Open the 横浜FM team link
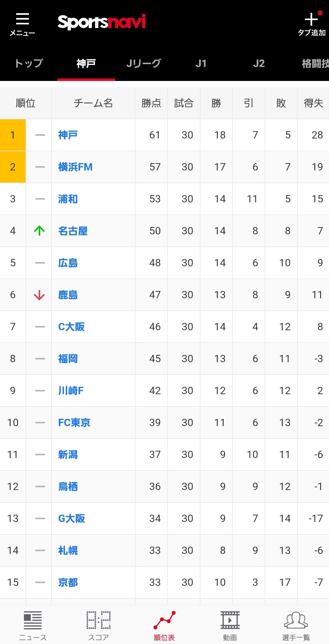Viewport: 329px width, 644px height. (x=75, y=167)
